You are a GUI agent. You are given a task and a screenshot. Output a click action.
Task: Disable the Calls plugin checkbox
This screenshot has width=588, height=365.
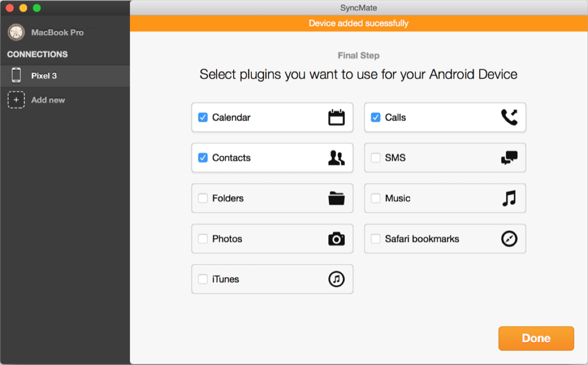click(376, 118)
